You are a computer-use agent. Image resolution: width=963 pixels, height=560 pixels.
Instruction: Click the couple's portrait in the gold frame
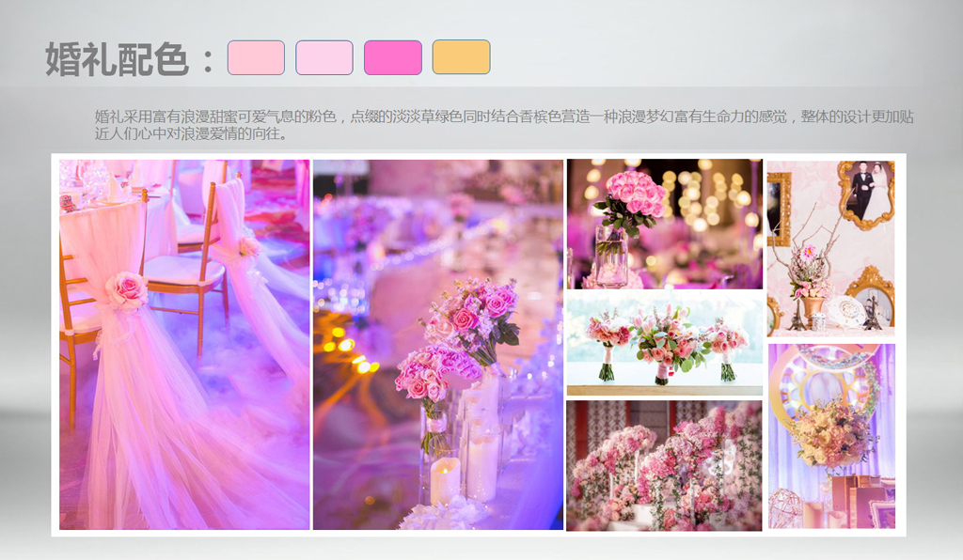pyautogui.click(x=866, y=193)
